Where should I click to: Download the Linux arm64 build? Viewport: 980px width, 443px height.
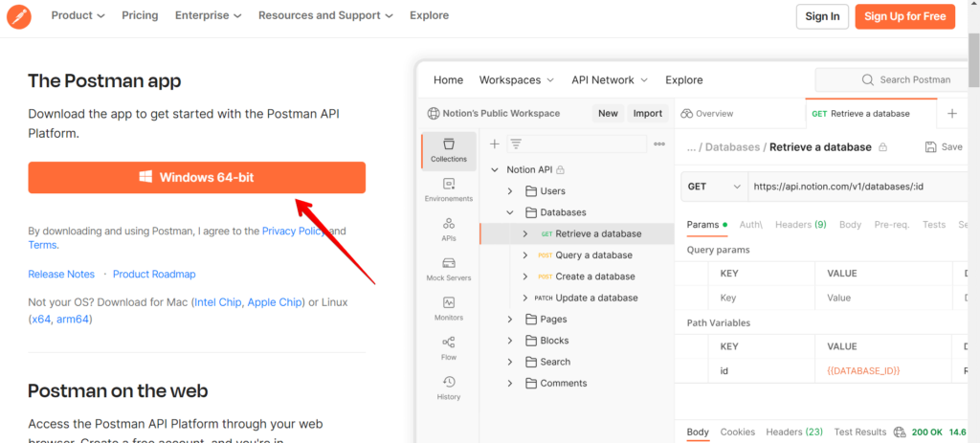(73, 320)
